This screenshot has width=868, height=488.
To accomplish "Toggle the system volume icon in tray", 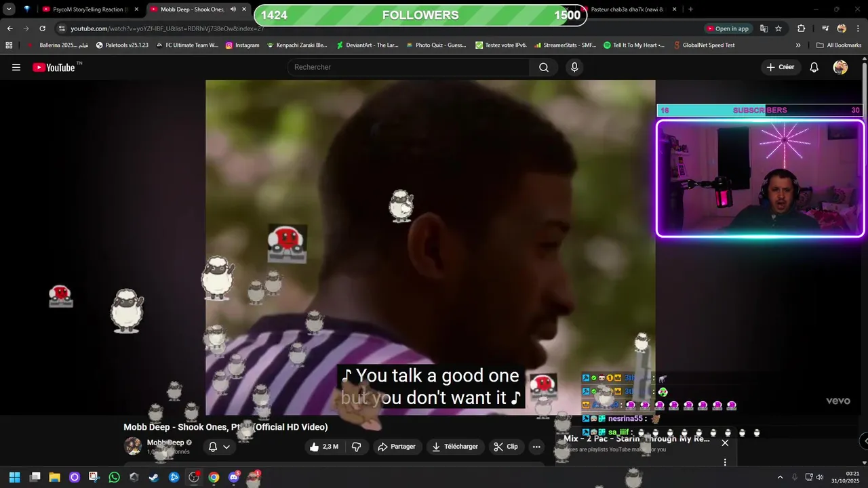I will pyautogui.click(x=819, y=477).
